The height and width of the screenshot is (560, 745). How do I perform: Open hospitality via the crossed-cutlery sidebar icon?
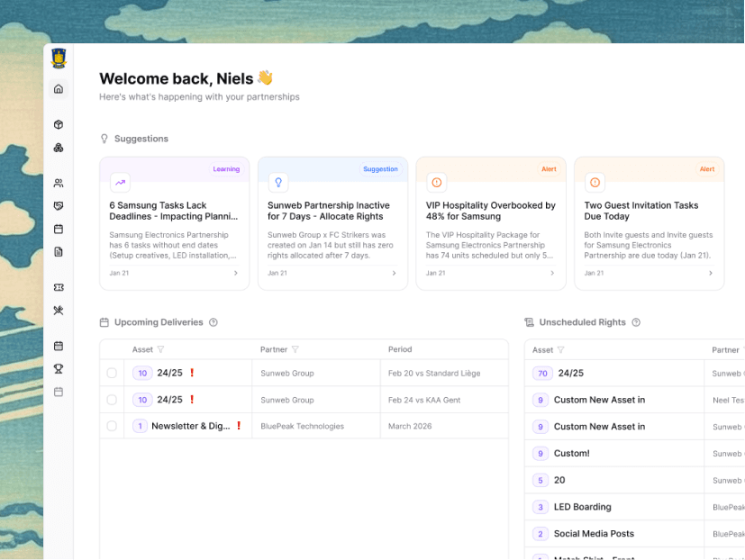point(58,310)
